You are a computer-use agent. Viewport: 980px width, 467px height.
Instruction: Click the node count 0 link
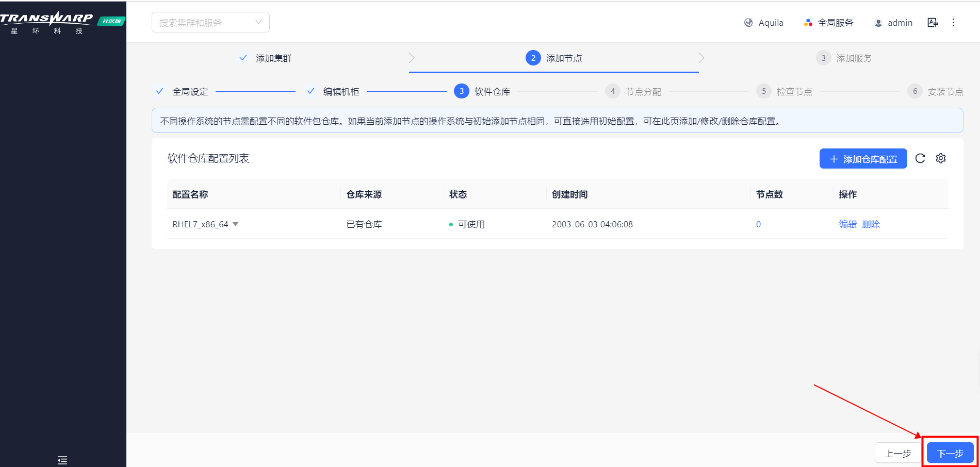coord(758,224)
